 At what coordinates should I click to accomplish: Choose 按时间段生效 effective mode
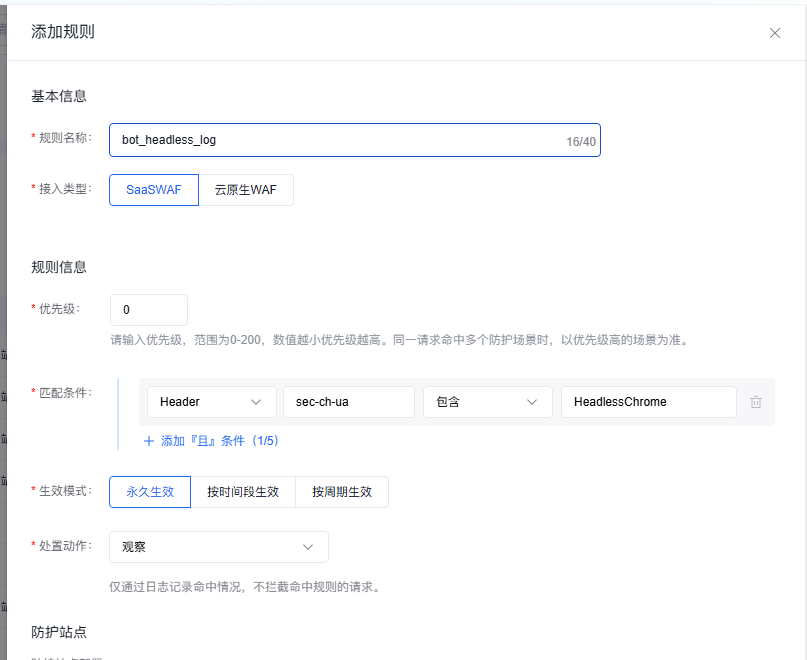[243, 492]
